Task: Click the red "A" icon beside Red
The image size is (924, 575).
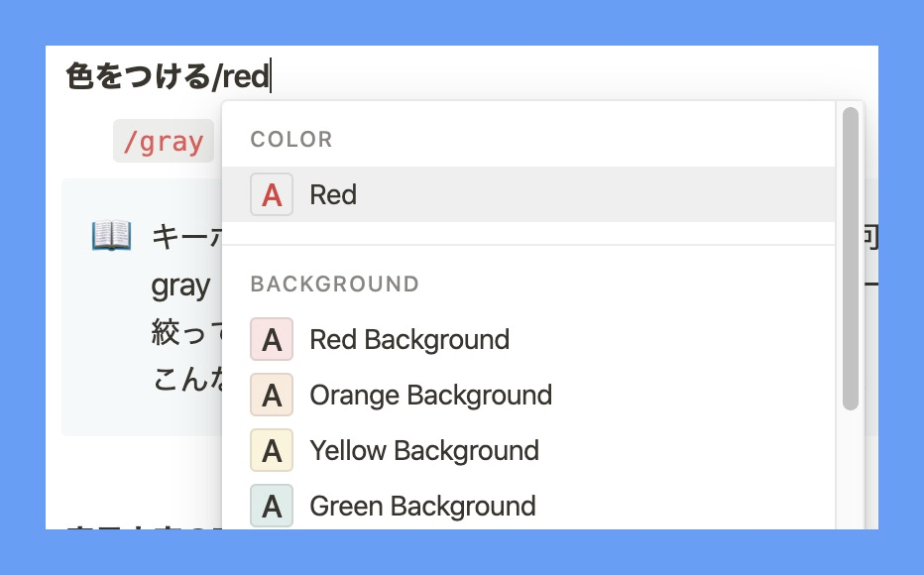Action: tap(272, 195)
